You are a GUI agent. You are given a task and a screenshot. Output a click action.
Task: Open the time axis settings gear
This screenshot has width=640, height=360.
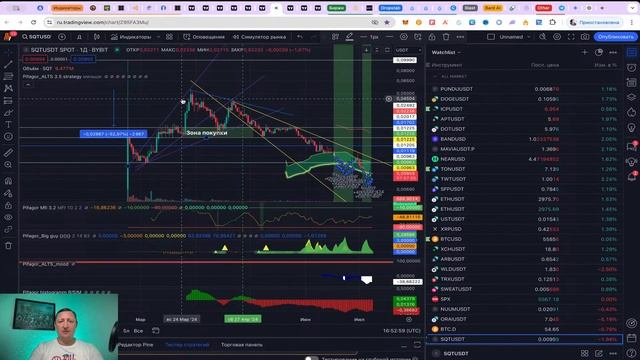point(409,320)
